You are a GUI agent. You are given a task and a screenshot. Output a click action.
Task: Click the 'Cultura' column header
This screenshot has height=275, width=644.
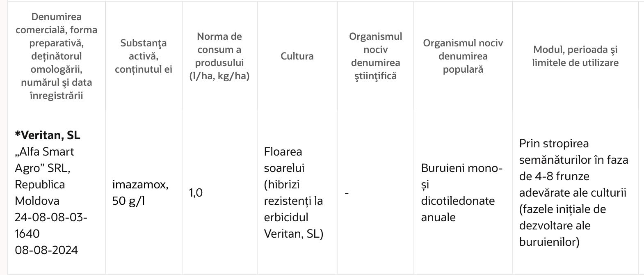tap(297, 56)
